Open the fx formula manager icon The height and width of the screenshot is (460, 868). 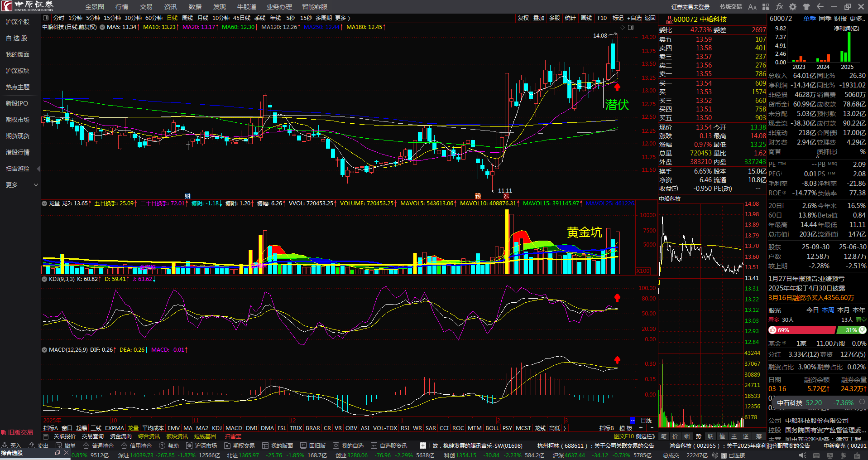779,7
